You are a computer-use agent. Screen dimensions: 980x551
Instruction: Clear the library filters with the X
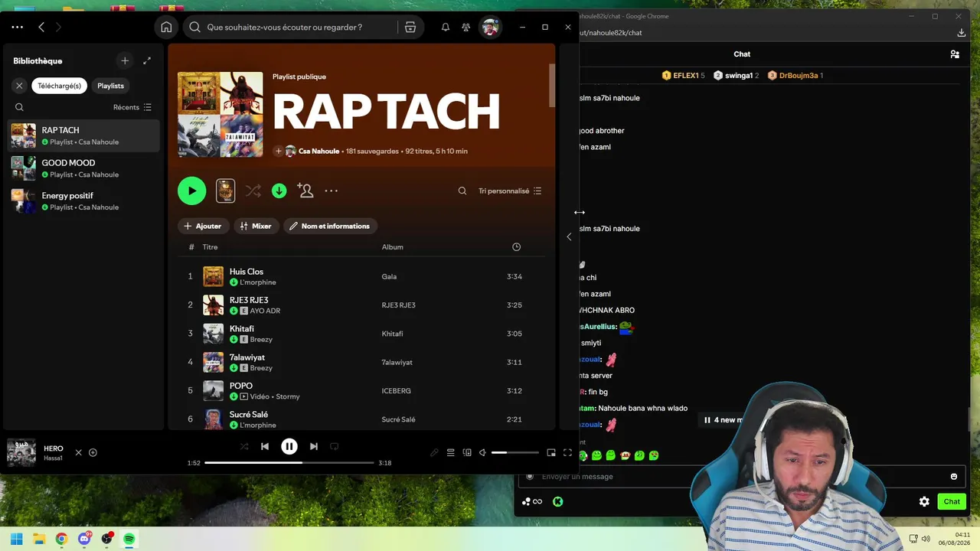[x=20, y=86]
